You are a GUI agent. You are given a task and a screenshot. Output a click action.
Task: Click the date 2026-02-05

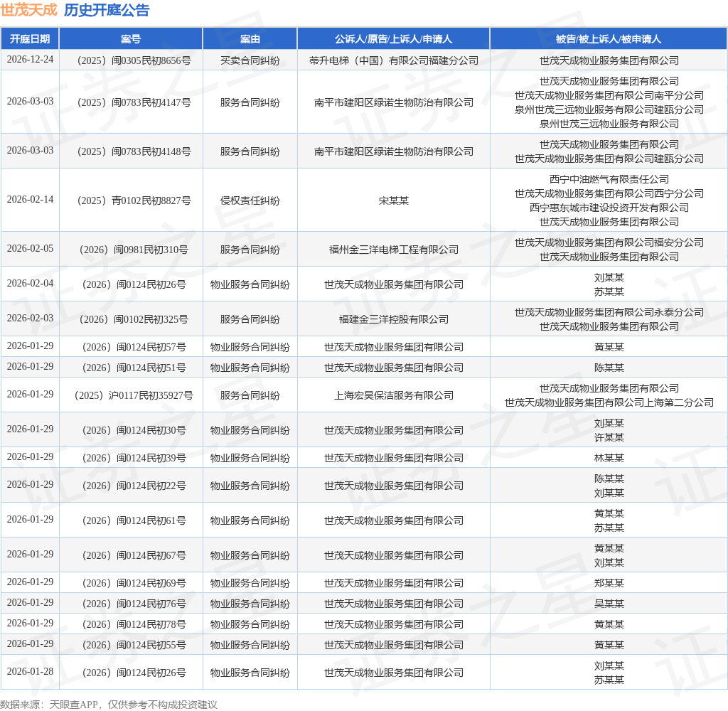30,248
